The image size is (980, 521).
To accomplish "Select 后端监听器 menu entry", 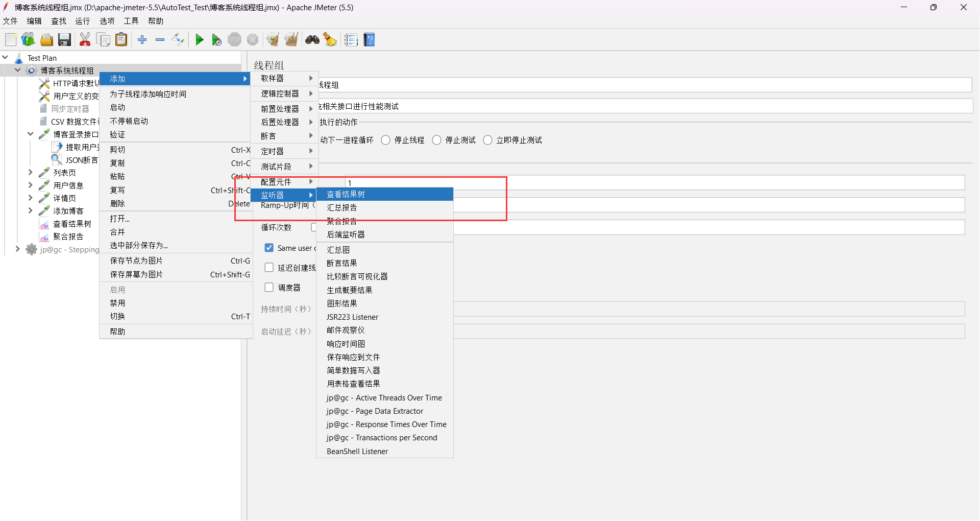I will 385,235.
